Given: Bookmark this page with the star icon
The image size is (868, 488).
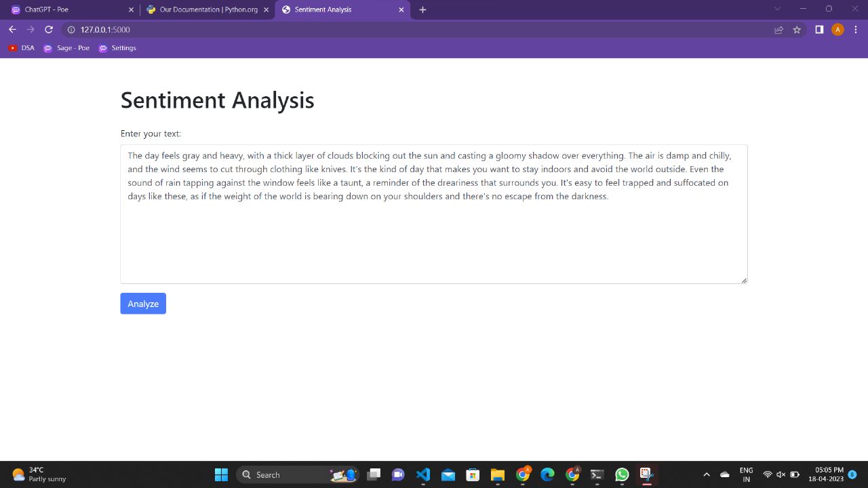Looking at the screenshot, I should [x=797, y=29].
